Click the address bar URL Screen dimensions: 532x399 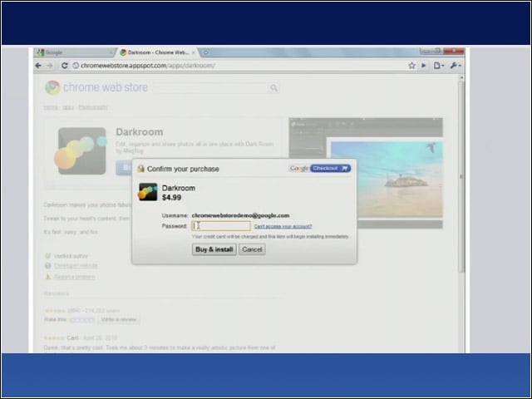tap(148, 66)
